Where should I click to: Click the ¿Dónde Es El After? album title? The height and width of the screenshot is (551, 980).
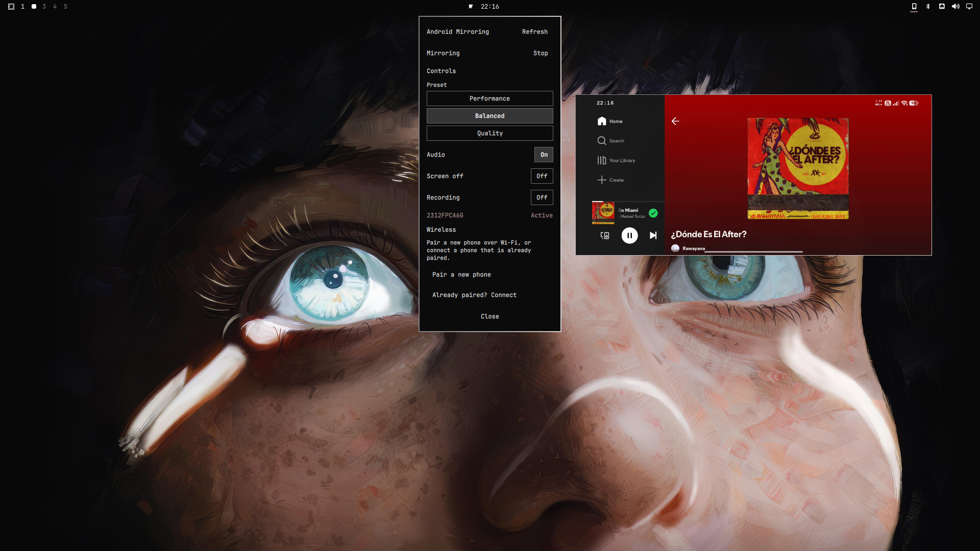tap(708, 234)
